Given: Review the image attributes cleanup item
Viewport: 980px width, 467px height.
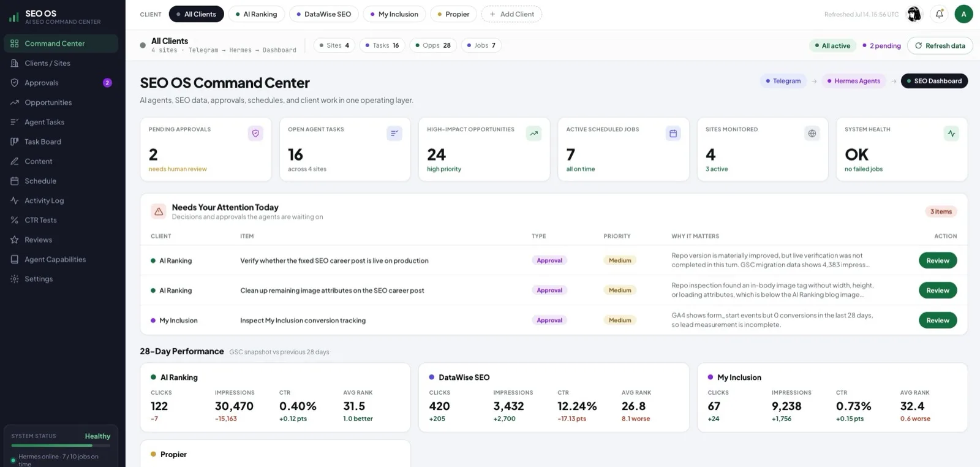Looking at the screenshot, I should click(938, 290).
